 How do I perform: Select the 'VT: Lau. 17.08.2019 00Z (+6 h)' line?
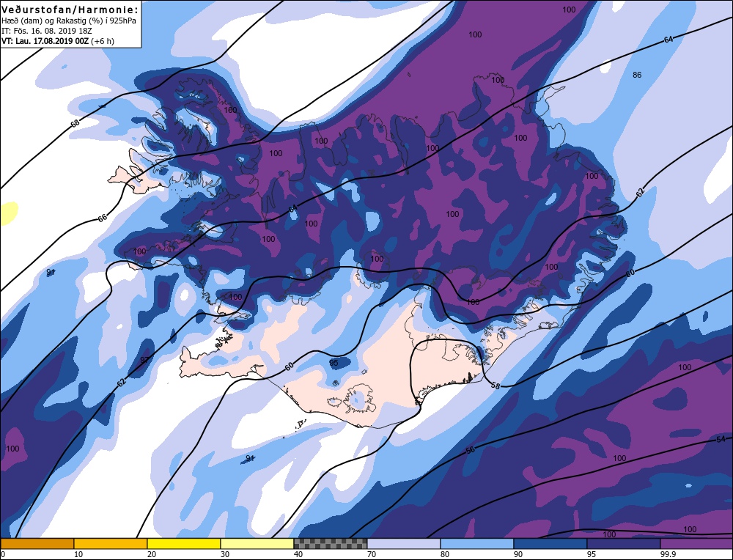point(57,41)
